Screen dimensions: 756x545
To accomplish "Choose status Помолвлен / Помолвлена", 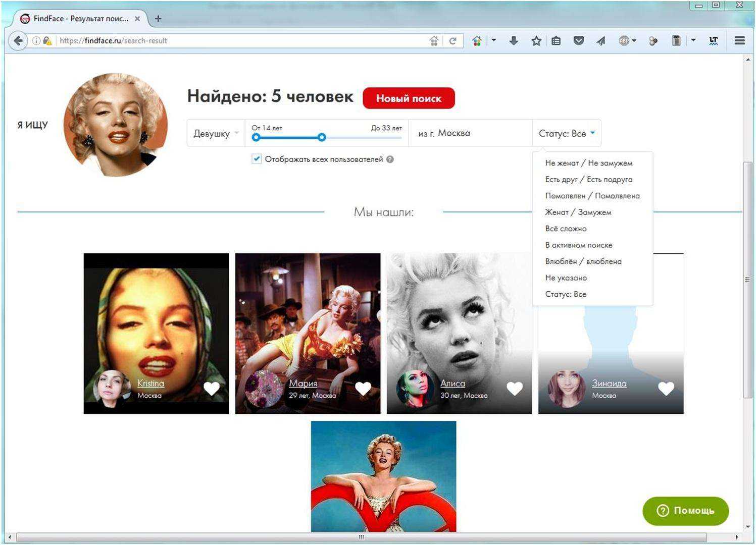I will (592, 196).
